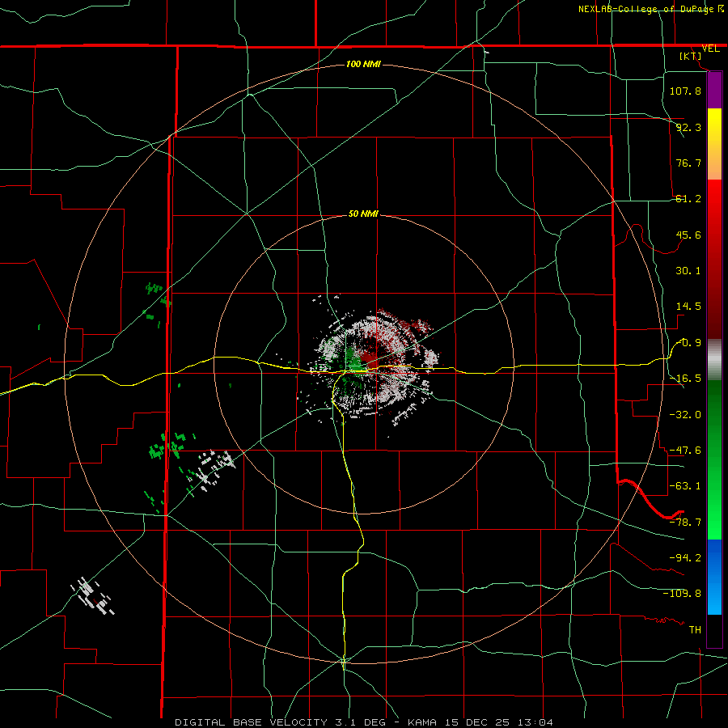Click the 50 NMI range ring label
This screenshot has height=728, width=728.
(x=363, y=214)
